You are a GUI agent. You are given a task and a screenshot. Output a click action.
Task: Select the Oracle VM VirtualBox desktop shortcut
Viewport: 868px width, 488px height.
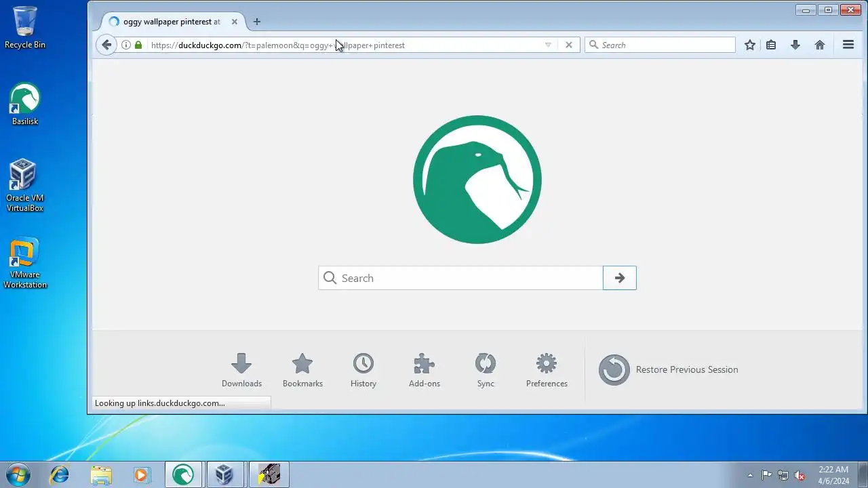25,186
